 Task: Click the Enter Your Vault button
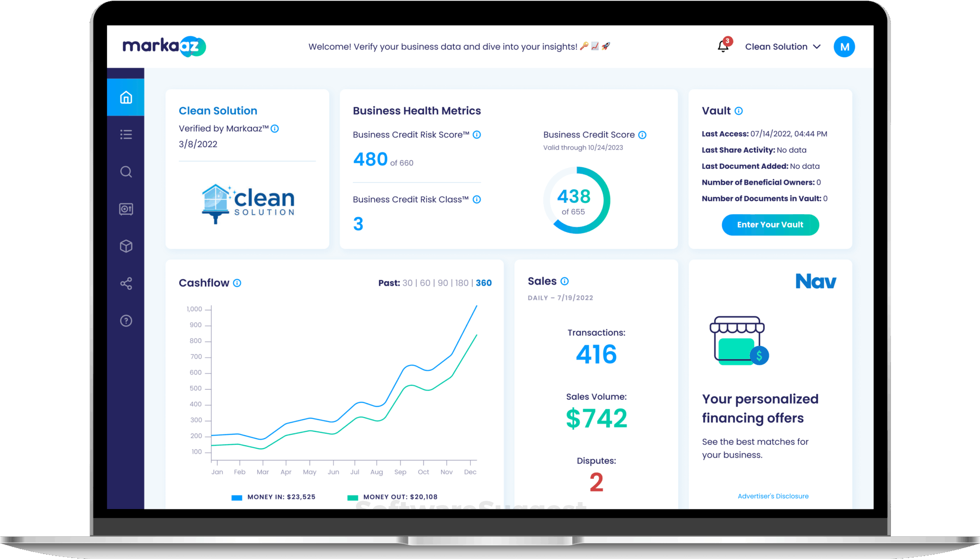click(770, 225)
